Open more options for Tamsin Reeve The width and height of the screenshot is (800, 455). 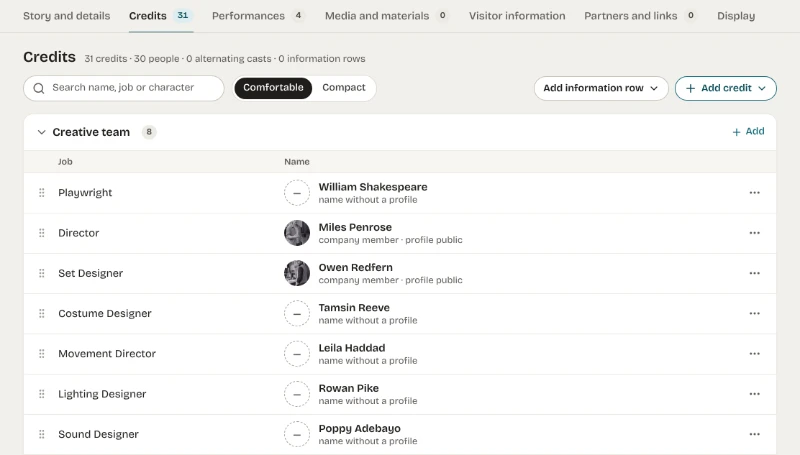tap(755, 314)
